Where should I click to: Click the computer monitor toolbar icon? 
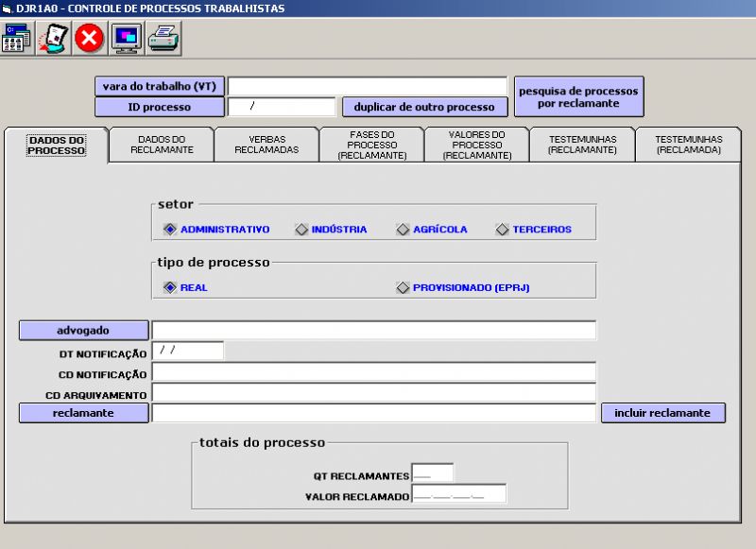[x=127, y=38]
